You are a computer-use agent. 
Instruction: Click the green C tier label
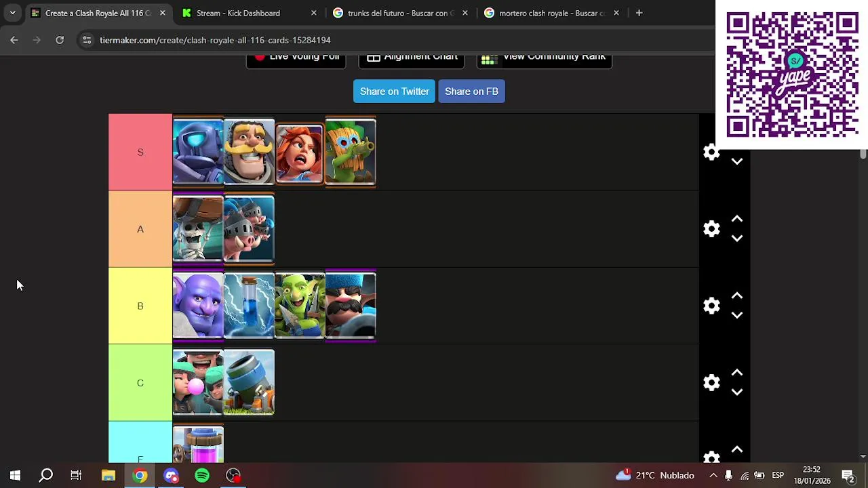[140, 383]
